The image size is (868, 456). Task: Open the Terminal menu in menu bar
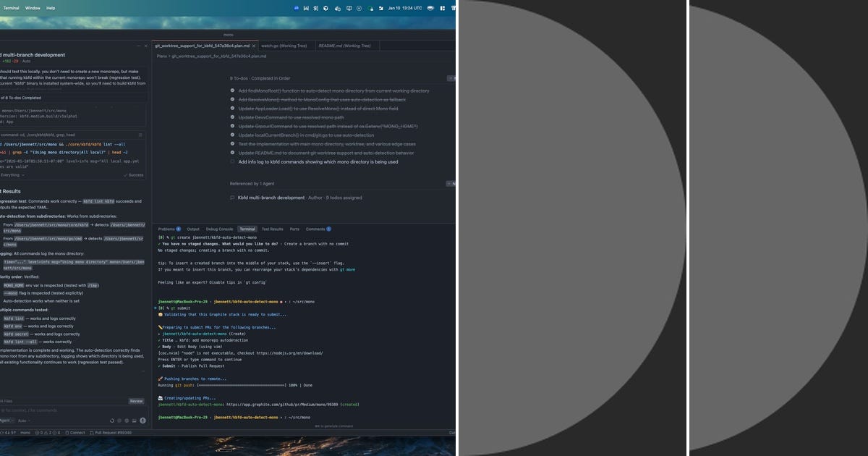[x=11, y=7]
